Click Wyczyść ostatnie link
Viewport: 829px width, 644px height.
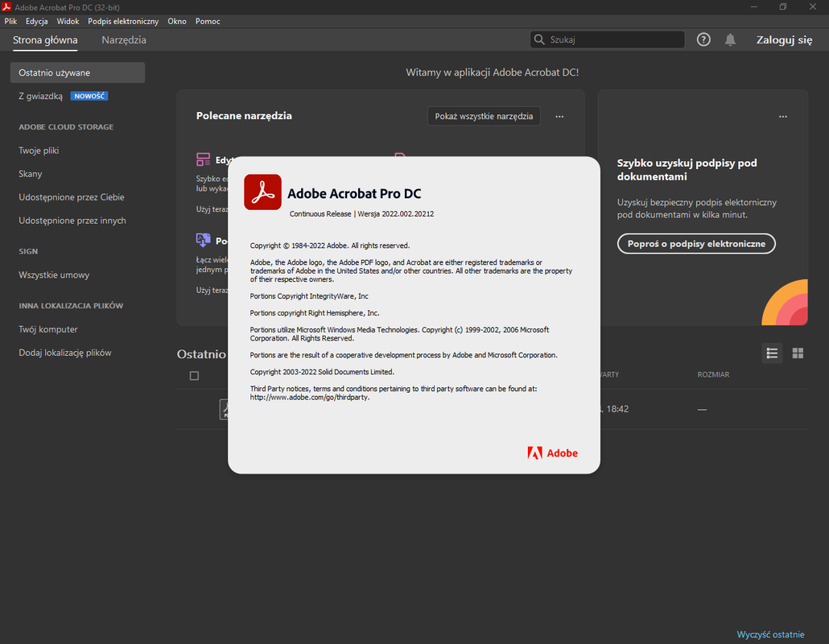click(770, 634)
